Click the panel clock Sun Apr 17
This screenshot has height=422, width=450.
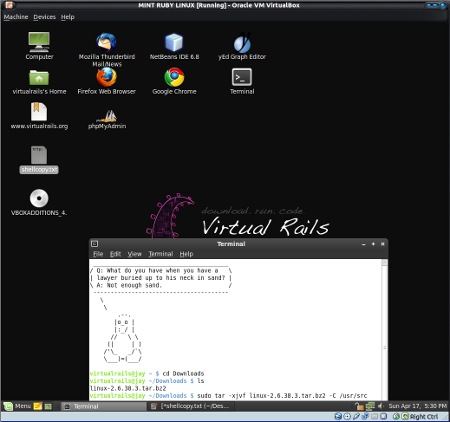(418, 406)
